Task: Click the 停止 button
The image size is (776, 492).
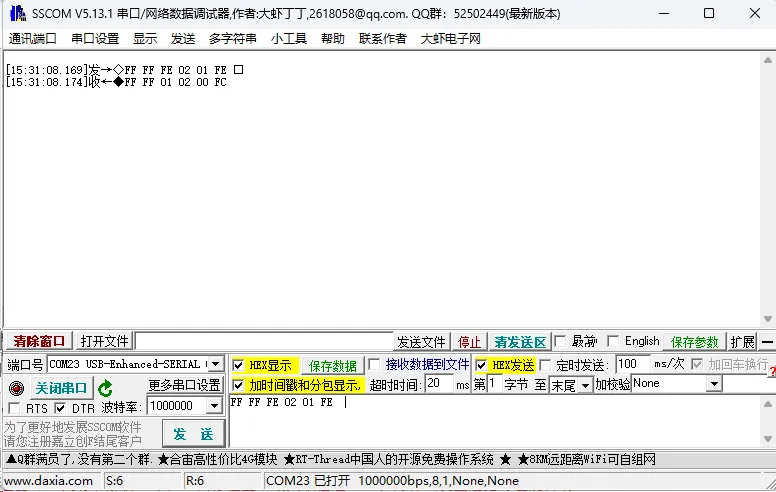Action: point(469,342)
